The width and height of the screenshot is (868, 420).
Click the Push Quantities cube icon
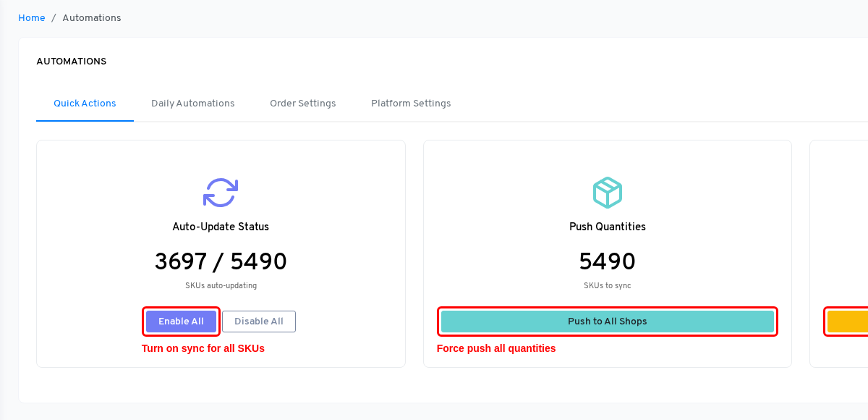pos(608,193)
